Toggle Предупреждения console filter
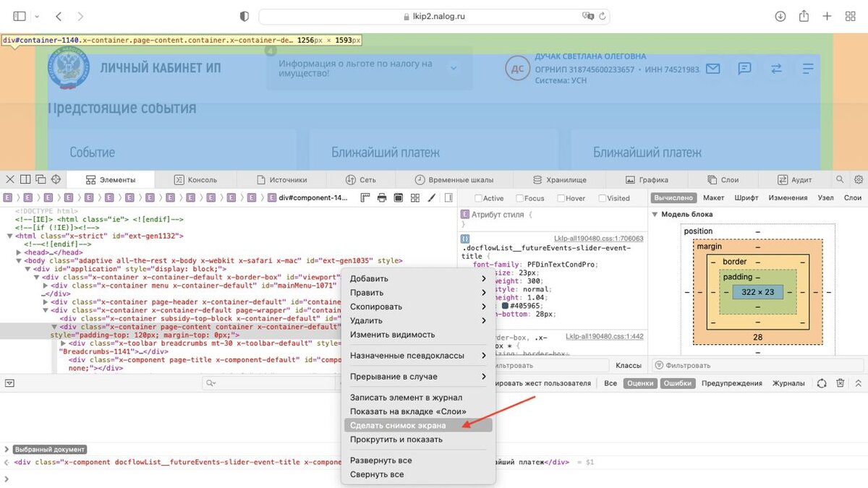 [x=731, y=383]
